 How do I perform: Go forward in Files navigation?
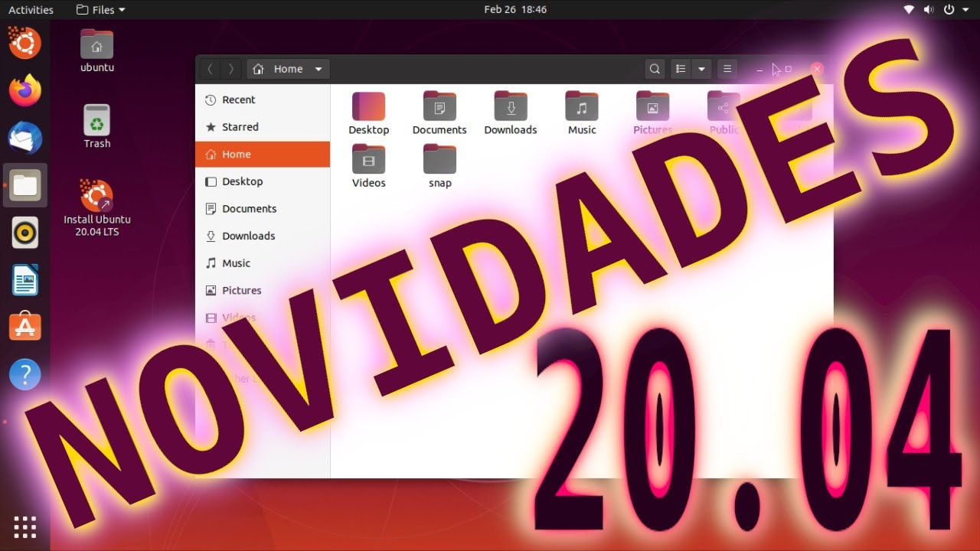231,69
